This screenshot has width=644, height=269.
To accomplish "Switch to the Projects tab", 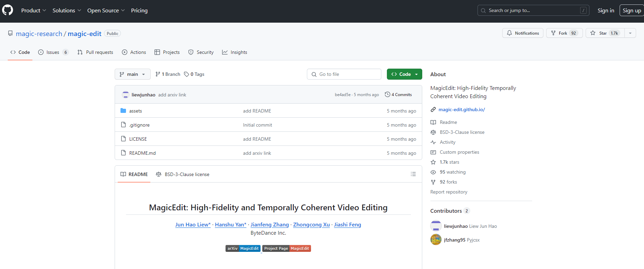I will (x=167, y=52).
